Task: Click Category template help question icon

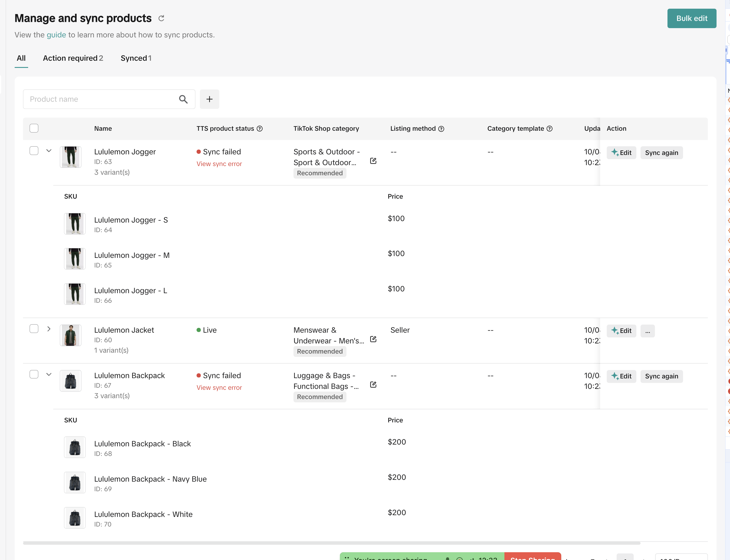Action: (550, 129)
